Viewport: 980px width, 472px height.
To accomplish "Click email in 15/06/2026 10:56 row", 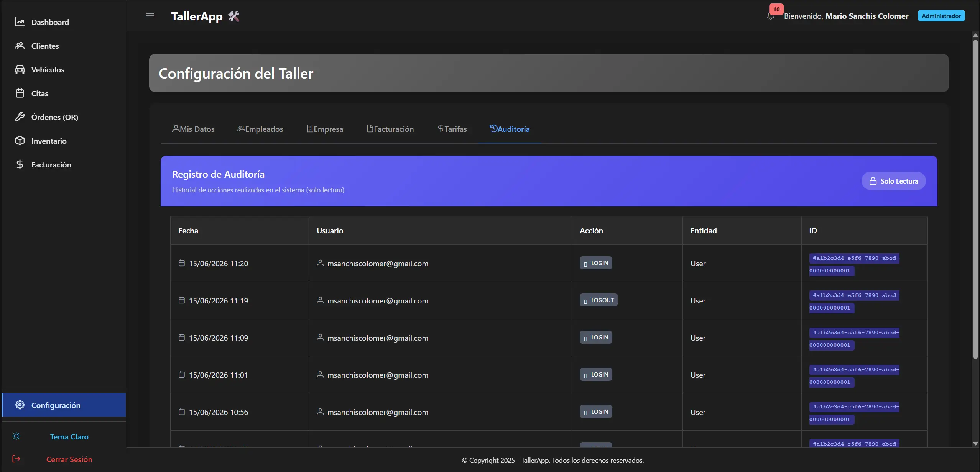I will (x=378, y=412).
